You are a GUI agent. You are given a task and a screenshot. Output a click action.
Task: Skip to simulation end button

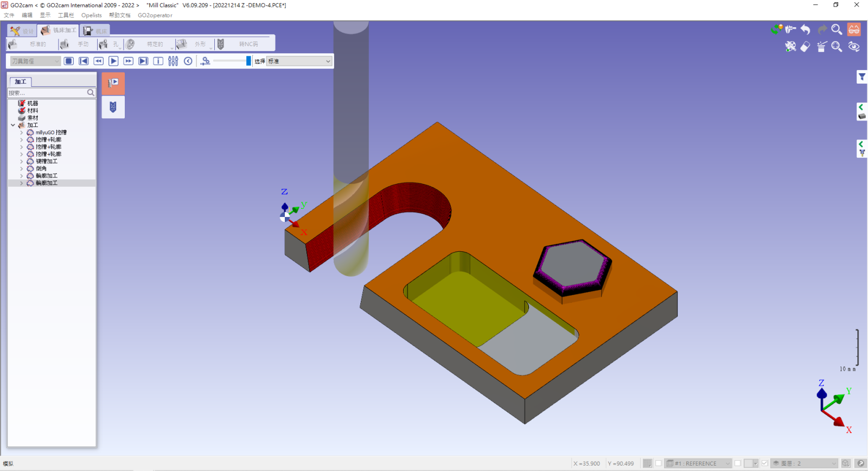tap(143, 61)
